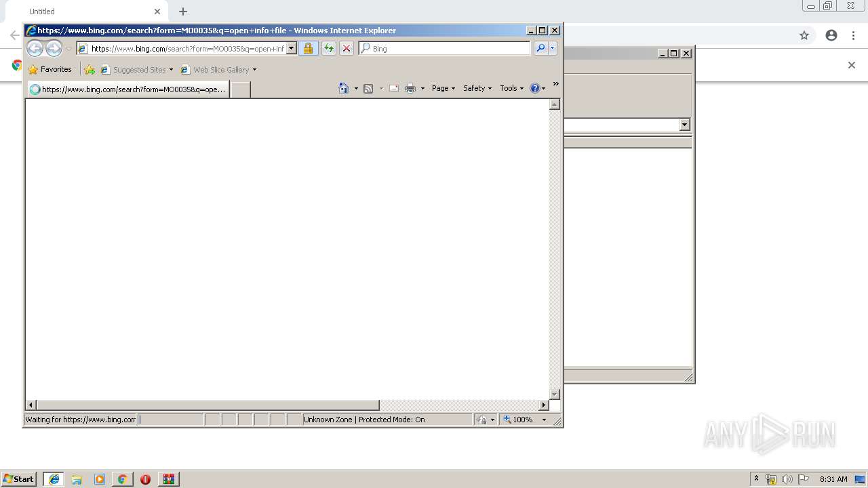Open Windows Explorer folder taskbar icon
The image size is (868, 488).
click(77, 479)
